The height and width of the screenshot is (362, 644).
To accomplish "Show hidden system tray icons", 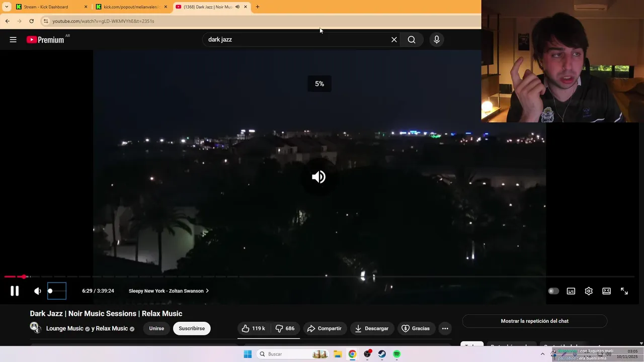I will coord(542,354).
